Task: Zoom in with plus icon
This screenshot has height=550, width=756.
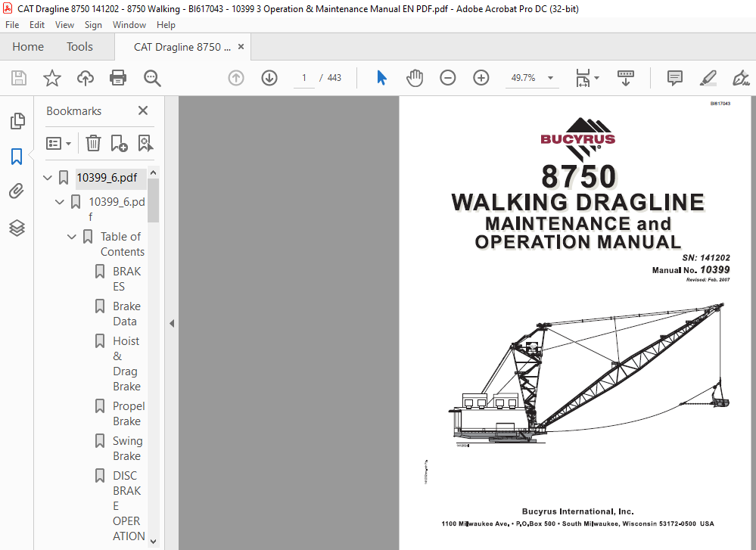Action: coord(481,78)
